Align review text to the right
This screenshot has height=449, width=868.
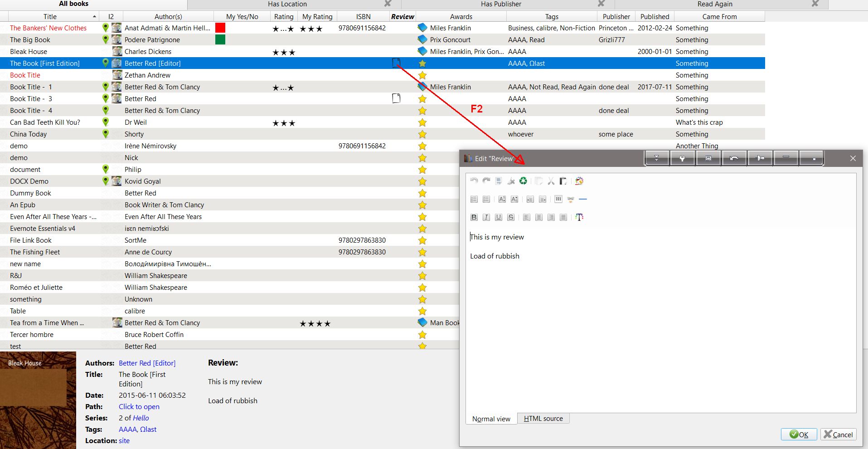tap(551, 217)
